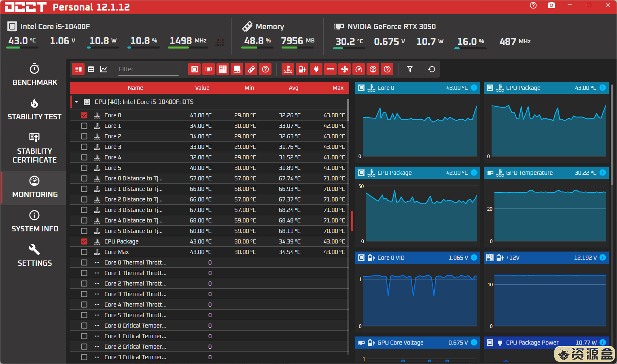Toggle the power plug sensor type filter
Viewport: 617px width, 364px height.
click(316, 69)
